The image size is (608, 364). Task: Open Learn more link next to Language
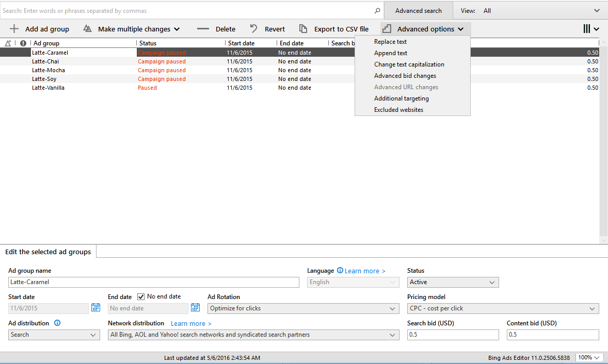tap(365, 271)
